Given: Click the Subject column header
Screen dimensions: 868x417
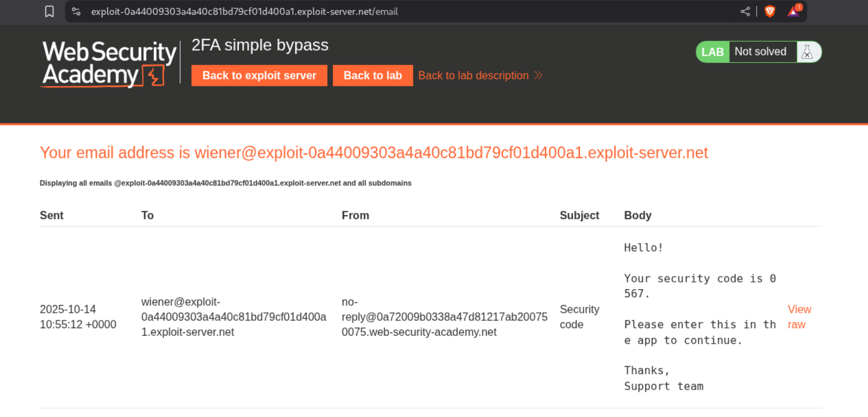Looking at the screenshot, I should (x=579, y=216).
